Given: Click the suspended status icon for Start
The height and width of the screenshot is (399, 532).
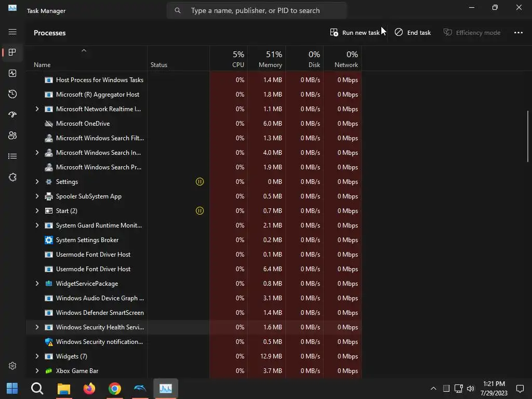Looking at the screenshot, I should point(200,211).
